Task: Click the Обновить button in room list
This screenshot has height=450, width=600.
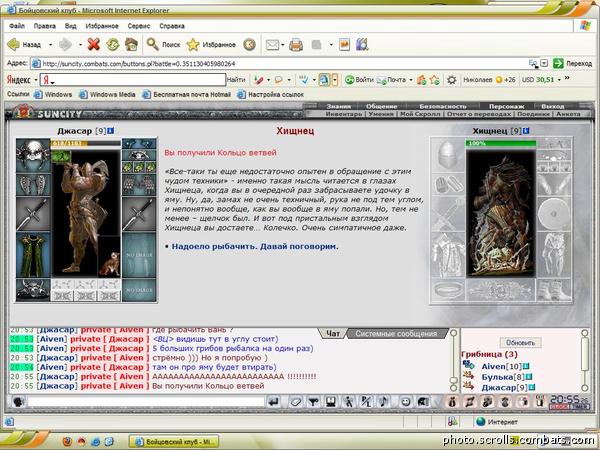Action: point(520,342)
